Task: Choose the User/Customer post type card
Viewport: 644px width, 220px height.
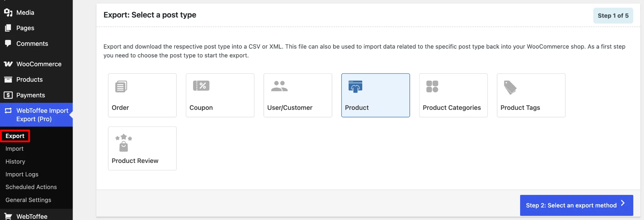Action: point(298,95)
